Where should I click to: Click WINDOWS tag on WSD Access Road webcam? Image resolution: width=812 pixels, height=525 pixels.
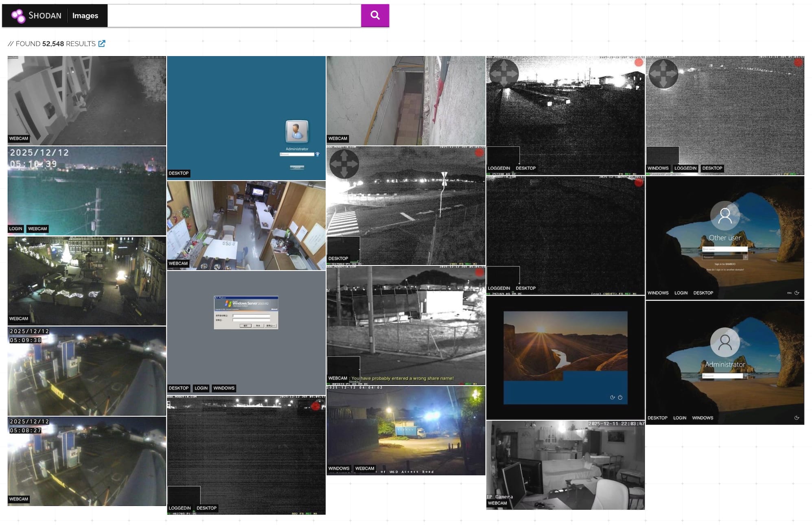[x=339, y=468]
